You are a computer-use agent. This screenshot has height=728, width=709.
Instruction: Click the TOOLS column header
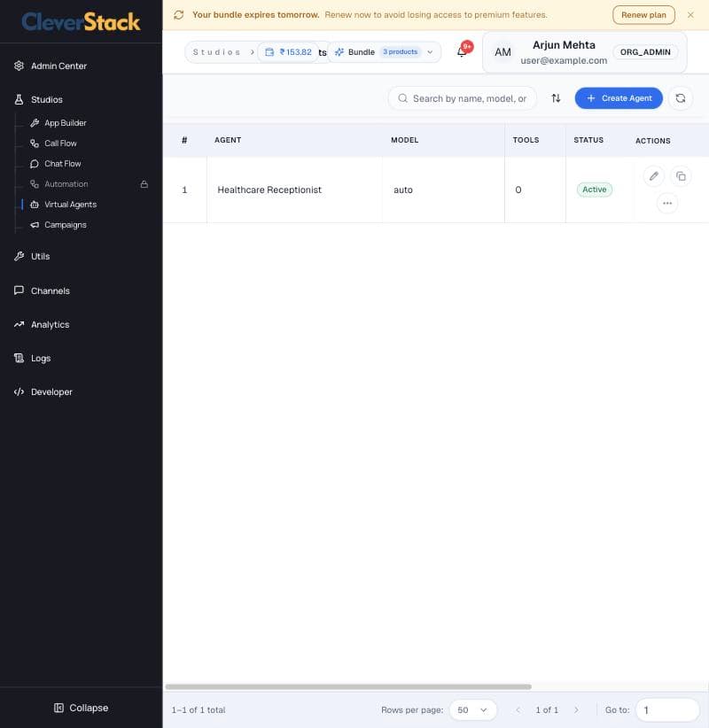click(x=526, y=140)
